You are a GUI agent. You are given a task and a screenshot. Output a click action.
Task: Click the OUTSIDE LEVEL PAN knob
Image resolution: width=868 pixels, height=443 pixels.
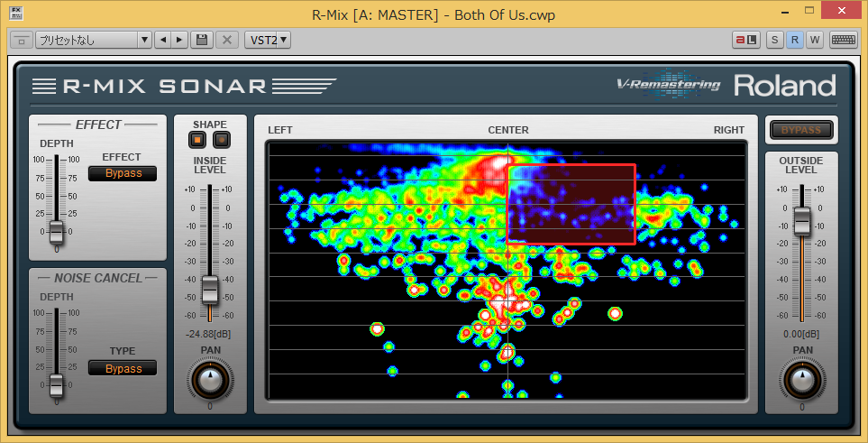click(801, 381)
